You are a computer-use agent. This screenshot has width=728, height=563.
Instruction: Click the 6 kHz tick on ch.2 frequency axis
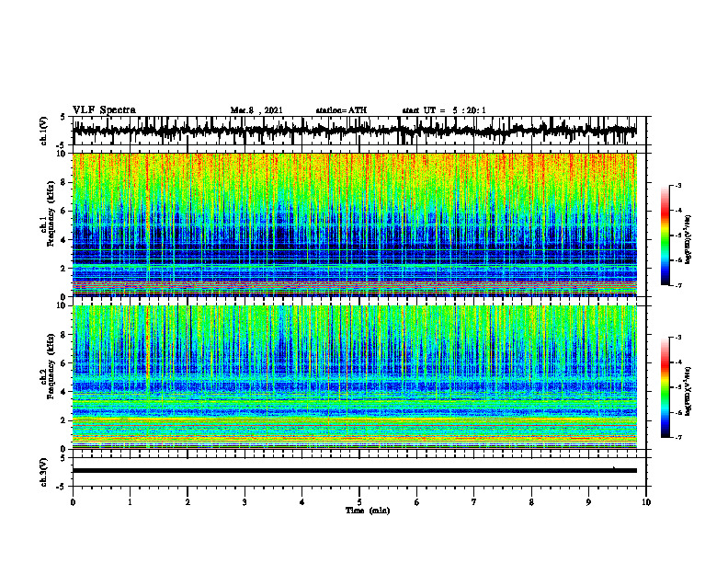point(64,362)
